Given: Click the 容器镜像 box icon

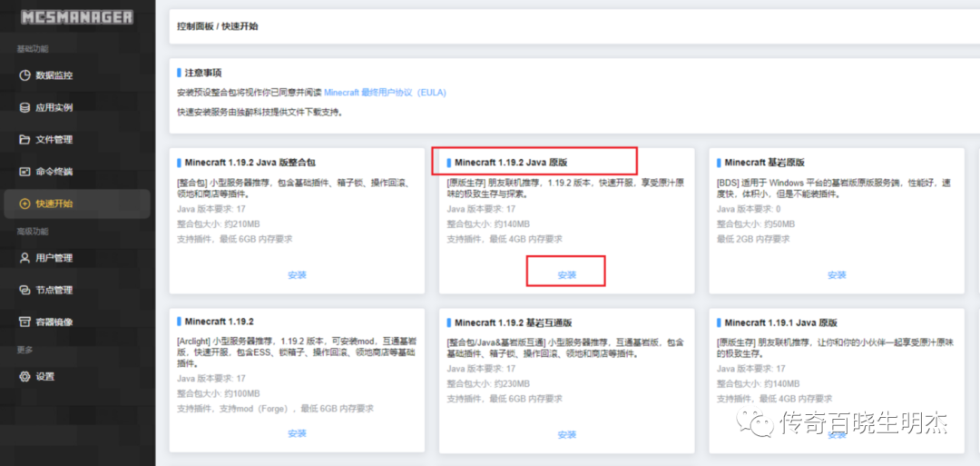Looking at the screenshot, I should click(25, 322).
